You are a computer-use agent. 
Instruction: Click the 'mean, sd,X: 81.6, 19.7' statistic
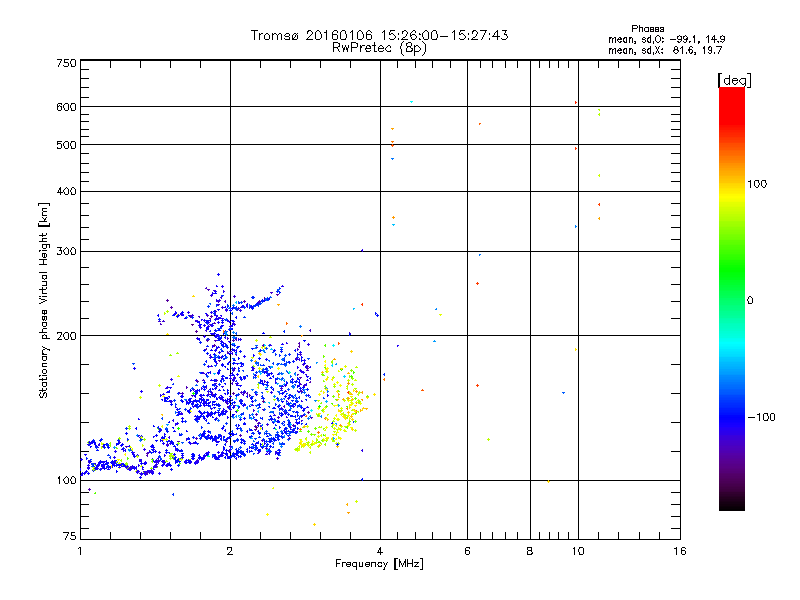tap(665, 50)
